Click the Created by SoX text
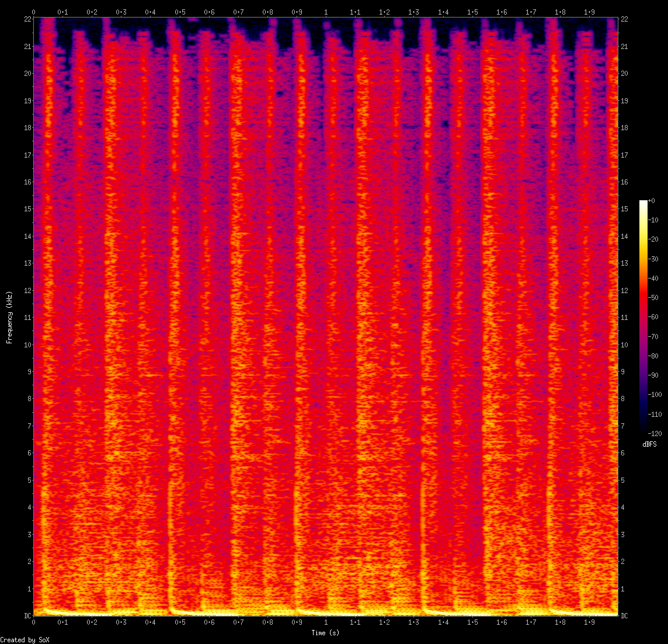The width and height of the screenshot is (668, 644). point(25,640)
